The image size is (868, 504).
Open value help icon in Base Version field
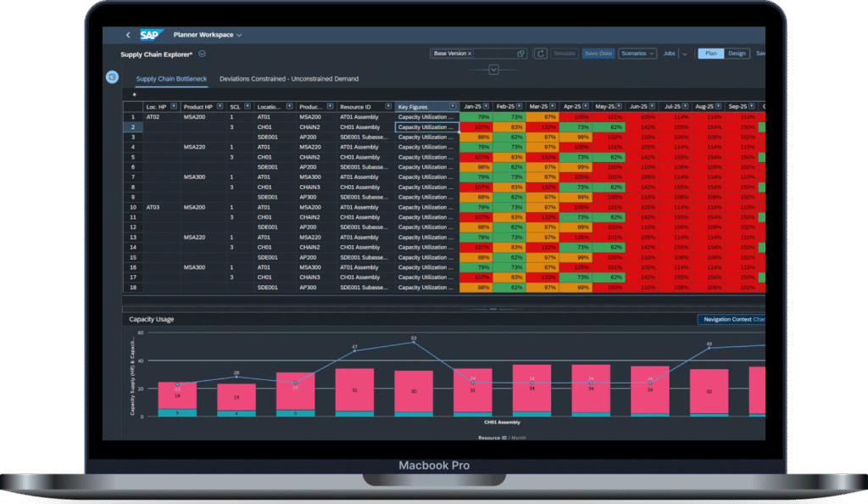pos(522,53)
